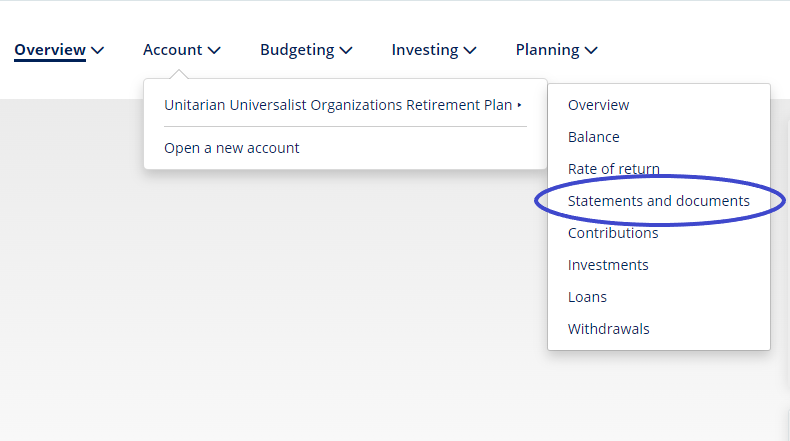Select Overview in the plan submenu
790x441 pixels.
[x=598, y=105]
